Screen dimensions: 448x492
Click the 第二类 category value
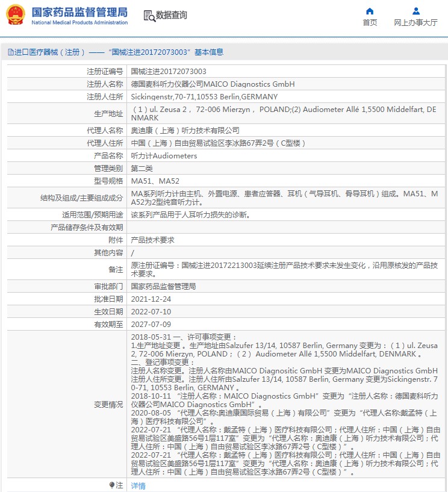coord(142,169)
